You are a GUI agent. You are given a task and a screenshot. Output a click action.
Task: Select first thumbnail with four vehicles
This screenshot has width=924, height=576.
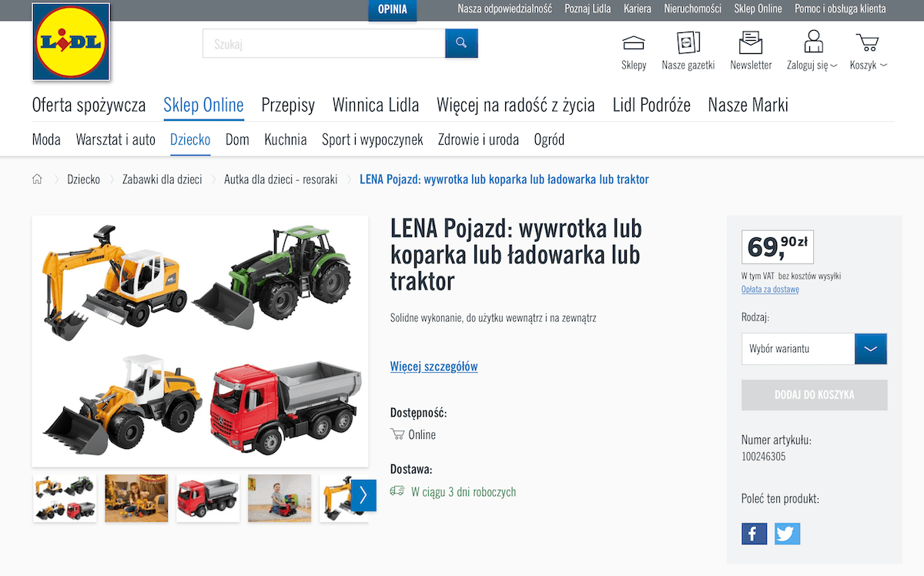coord(65,498)
